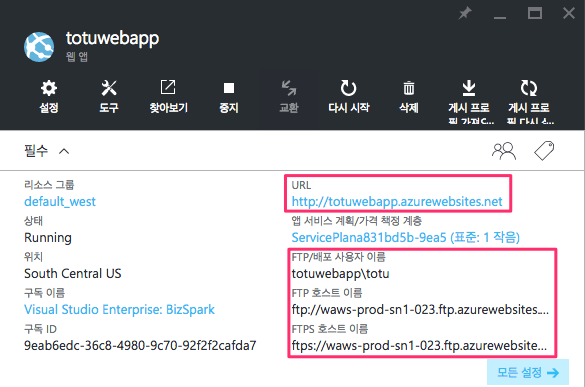Viewport: 585px width, 387px height.
Task: Select the subscription ID 9eab6edc-36c8-4980-9c70-92f2f2cafda7
Action: (x=140, y=346)
